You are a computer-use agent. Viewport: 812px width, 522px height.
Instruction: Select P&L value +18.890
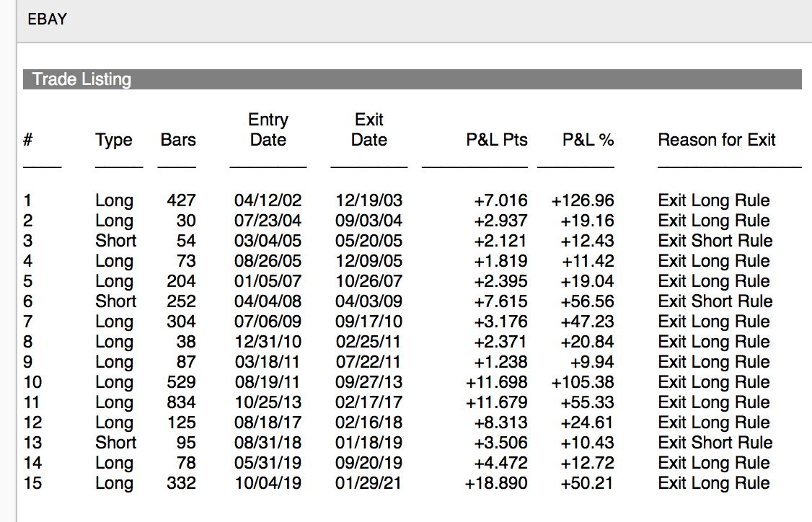tap(496, 483)
